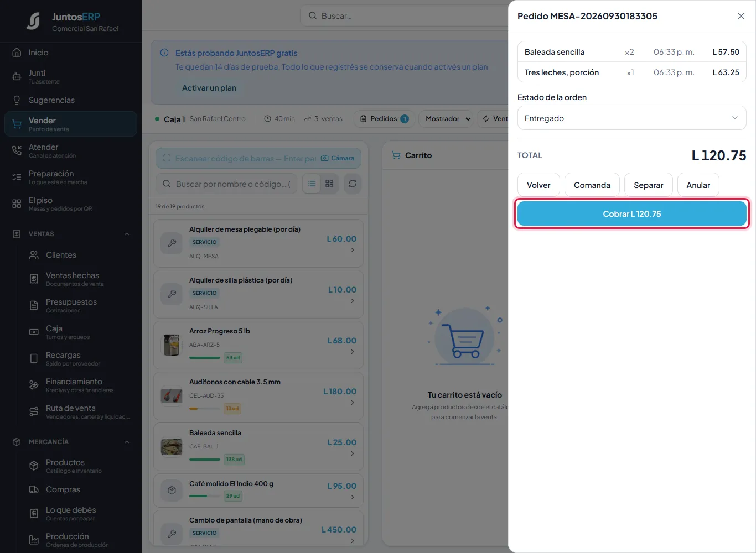Collapse the VENTAS section
Viewport: 756px width, 553px height.
(127, 234)
